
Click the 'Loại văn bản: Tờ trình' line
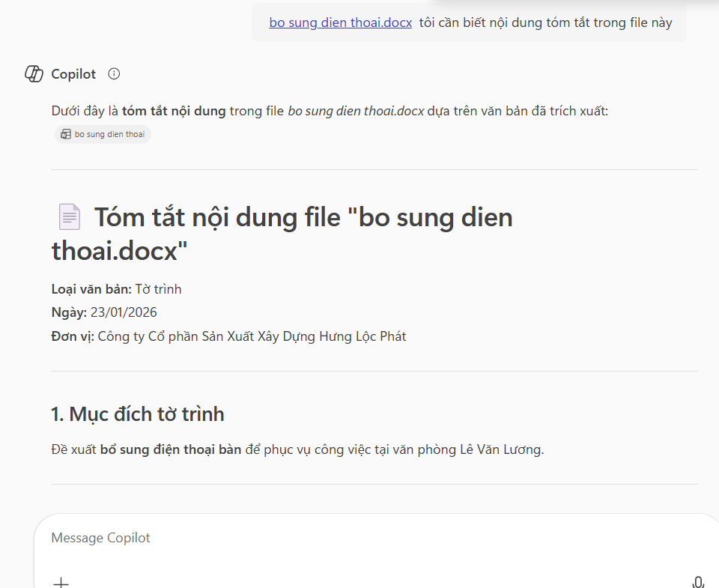click(116, 289)
